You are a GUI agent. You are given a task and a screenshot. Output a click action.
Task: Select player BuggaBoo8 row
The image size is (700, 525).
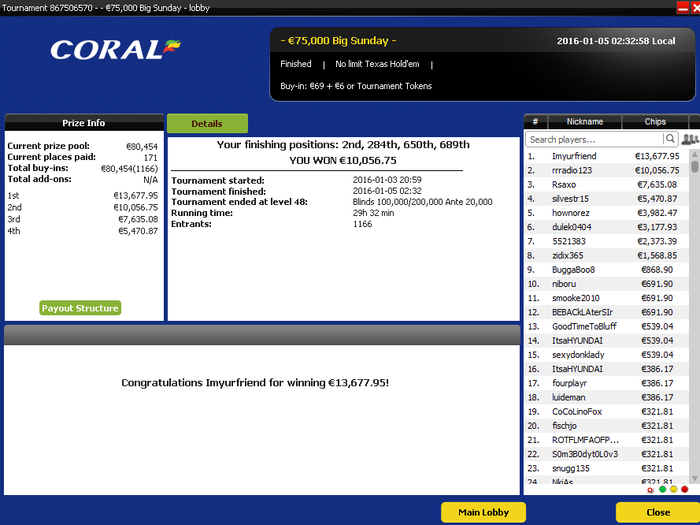coord(607,270)
